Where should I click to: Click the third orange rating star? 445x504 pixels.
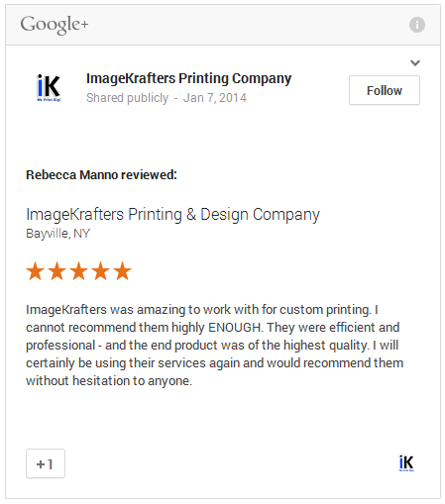(x=79, y=271)
